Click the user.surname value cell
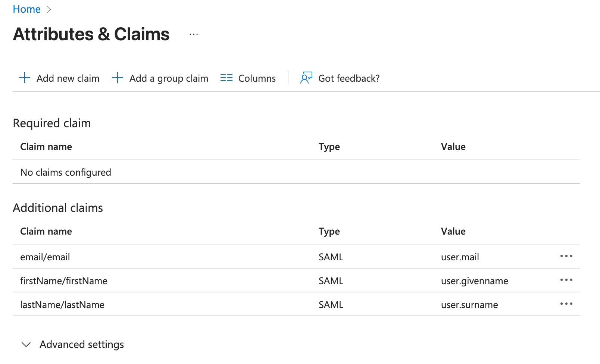Viewport: 600px width, 364px height. coord(469,305)
